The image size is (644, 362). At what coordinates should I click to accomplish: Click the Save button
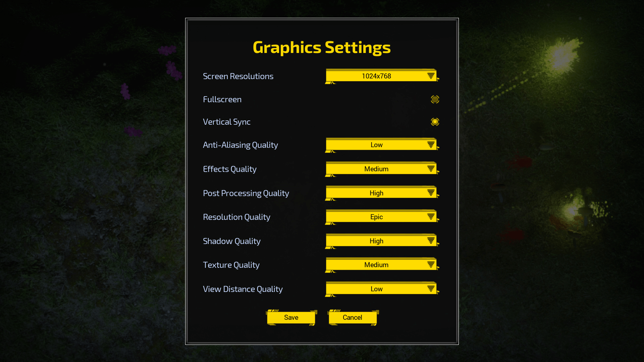pyautogui.click(x=291, y=317)
